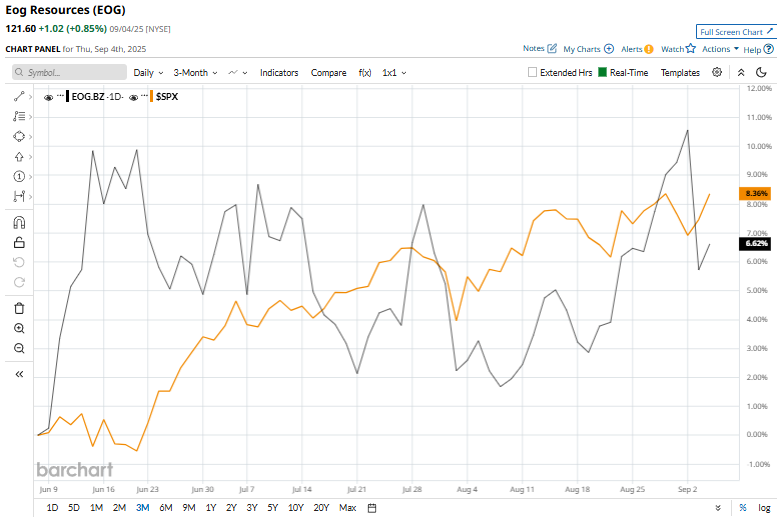This screenshot has height=521, width=777.
Task: Select the 1D time range
Action: click(52, 508)
